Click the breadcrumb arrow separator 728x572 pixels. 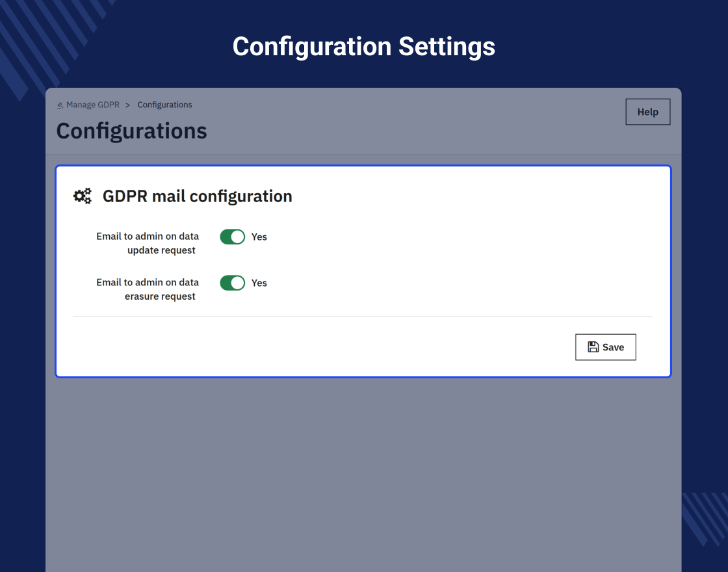[x=128, y=105]
